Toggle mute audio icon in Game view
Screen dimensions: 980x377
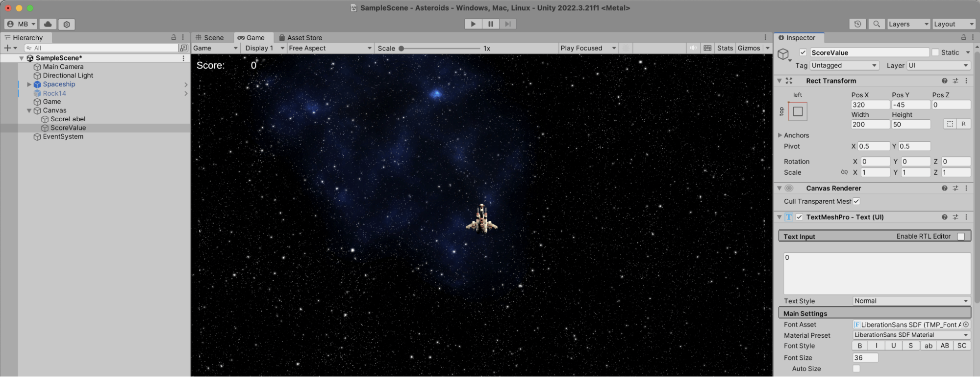pos(693,48)
